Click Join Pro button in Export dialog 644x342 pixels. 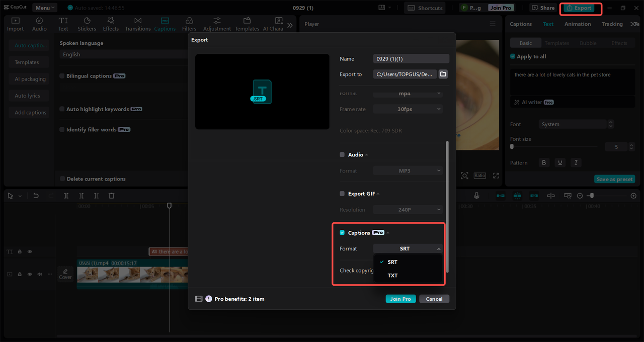[400, 299]
